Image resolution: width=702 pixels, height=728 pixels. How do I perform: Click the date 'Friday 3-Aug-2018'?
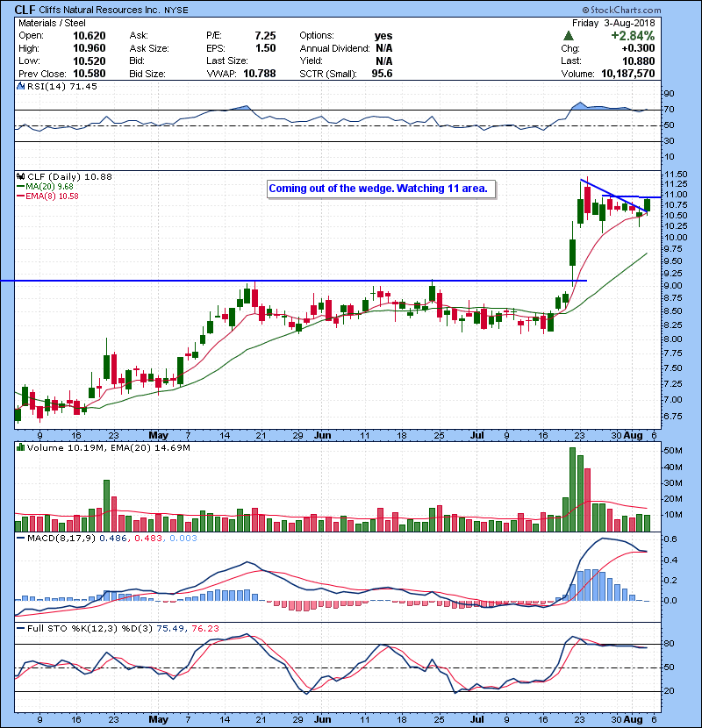click(x=613, y=23)
